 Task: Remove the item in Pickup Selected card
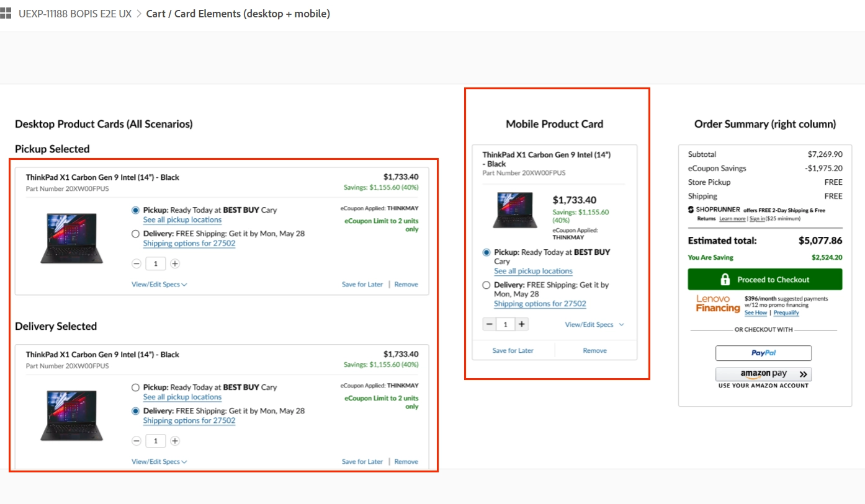(x=406, y=285)
